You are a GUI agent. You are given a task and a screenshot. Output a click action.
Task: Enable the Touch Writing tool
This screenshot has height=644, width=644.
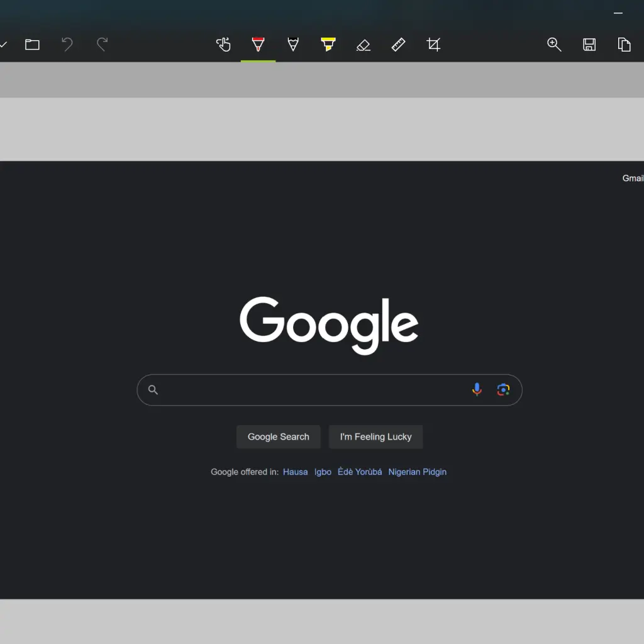[223, 45]
